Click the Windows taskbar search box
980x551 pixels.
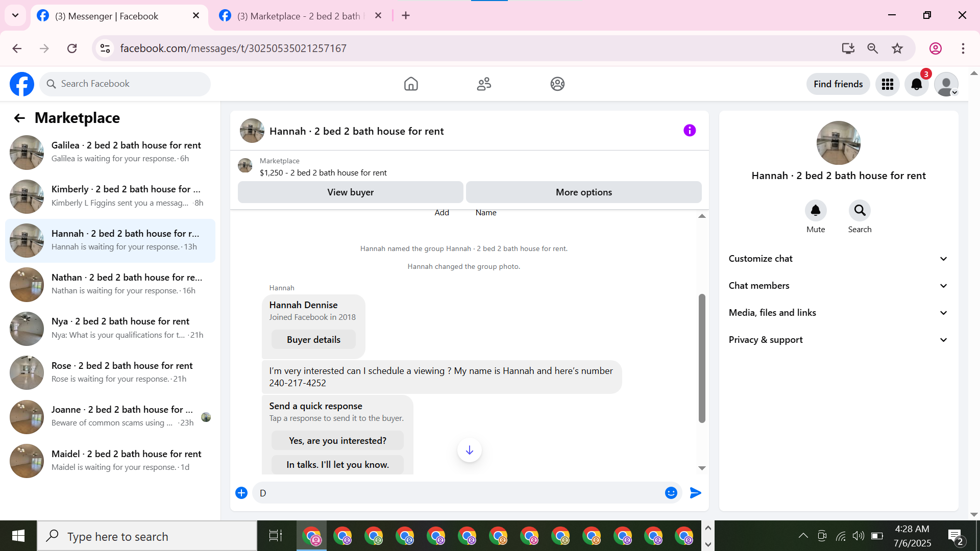point(147,536)
